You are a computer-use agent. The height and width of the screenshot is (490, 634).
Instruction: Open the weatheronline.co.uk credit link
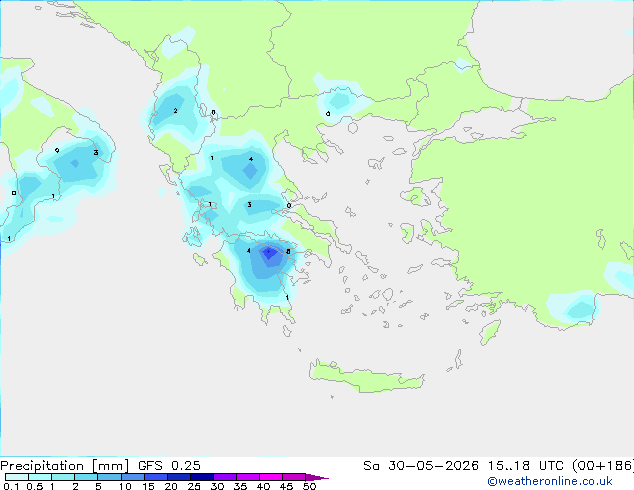click(x=550, y=481)
